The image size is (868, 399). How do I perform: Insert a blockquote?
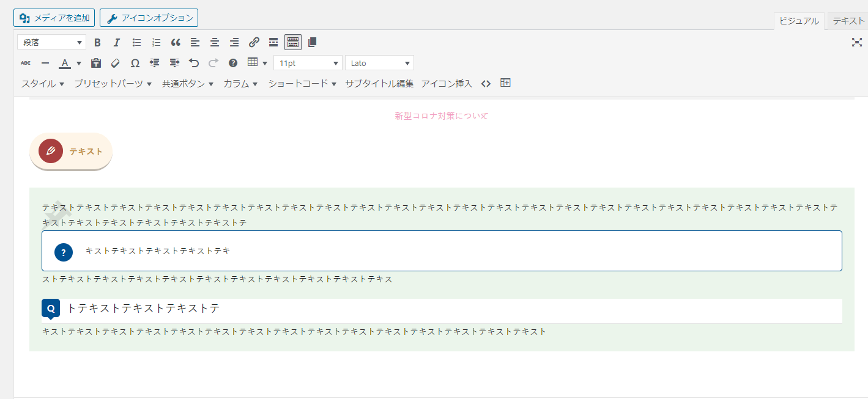pyautogui.click(x=176, y=42)
